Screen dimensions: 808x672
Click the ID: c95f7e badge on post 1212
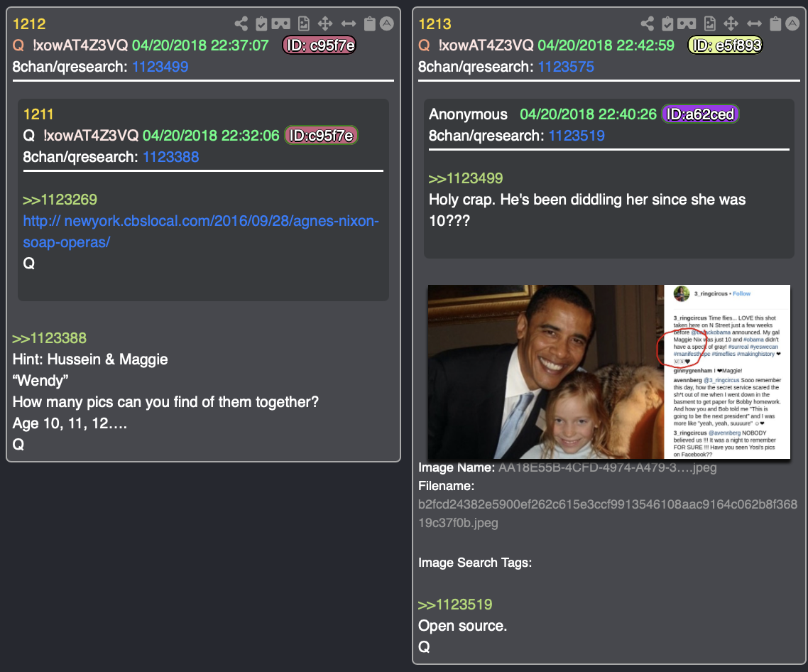click(x=320, y=45)
